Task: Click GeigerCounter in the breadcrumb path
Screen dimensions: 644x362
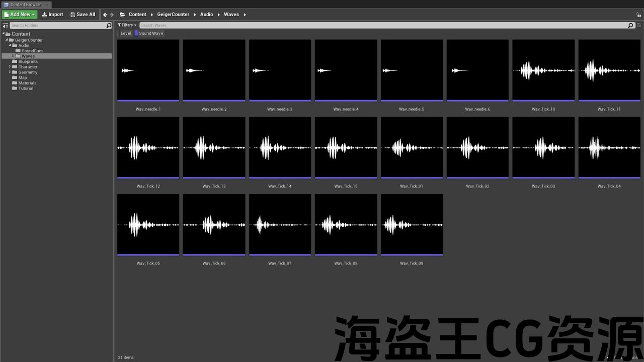Action: click(x=173, y=15)
